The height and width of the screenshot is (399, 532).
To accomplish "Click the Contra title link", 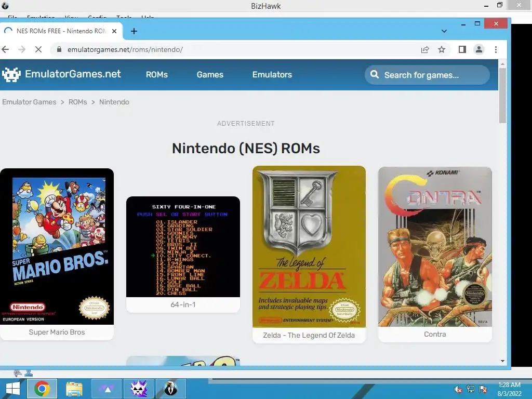I will (x=435, y=334).
